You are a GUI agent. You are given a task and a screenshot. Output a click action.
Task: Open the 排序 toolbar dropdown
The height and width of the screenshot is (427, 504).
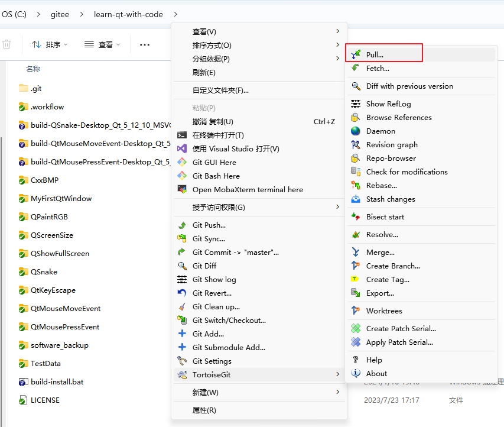[x=50, y=44]
